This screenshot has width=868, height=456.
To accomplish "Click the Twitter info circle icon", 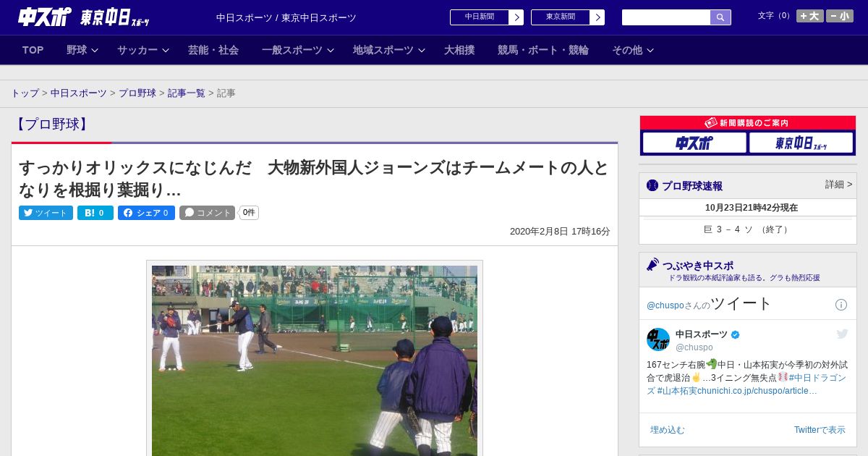I will pos(841,305).
